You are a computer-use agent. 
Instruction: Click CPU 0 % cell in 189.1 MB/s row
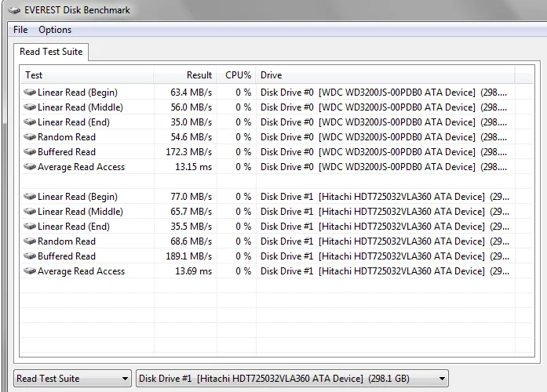(243, 256)
